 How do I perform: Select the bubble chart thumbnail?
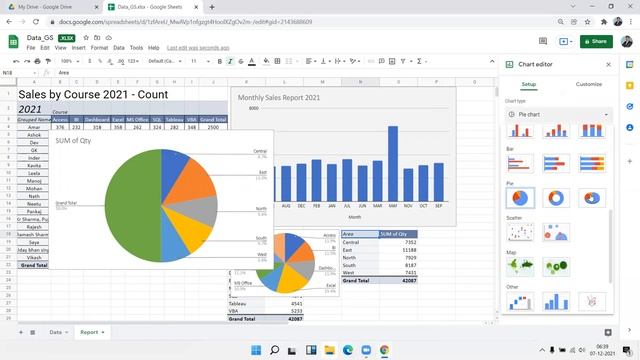tap(556, 232)
